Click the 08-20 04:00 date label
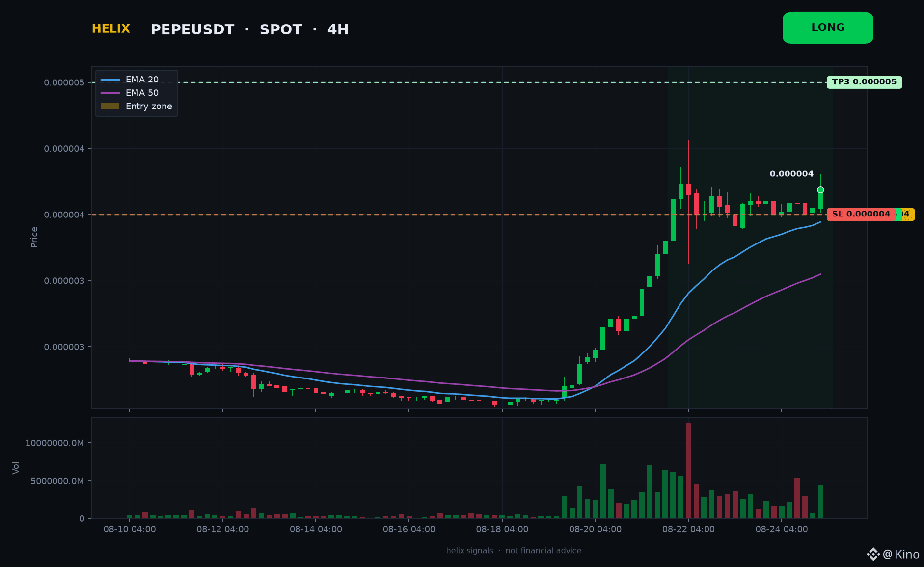 pos(595,529)
